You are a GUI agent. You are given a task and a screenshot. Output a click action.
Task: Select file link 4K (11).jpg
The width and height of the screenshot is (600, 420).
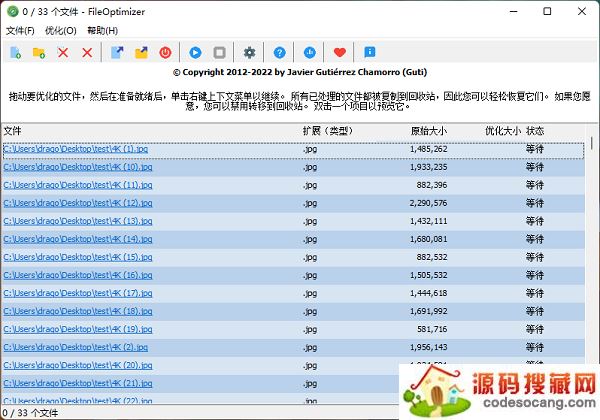[x=78, y=185]
